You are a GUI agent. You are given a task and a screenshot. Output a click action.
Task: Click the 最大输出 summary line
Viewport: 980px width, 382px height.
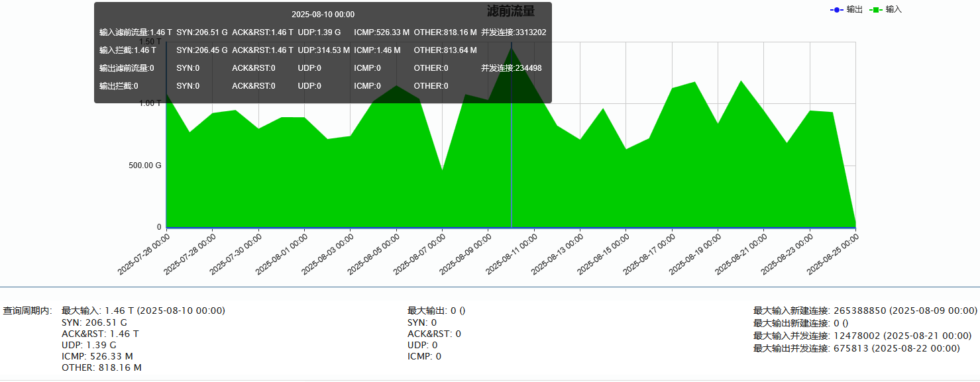point(436,310)
